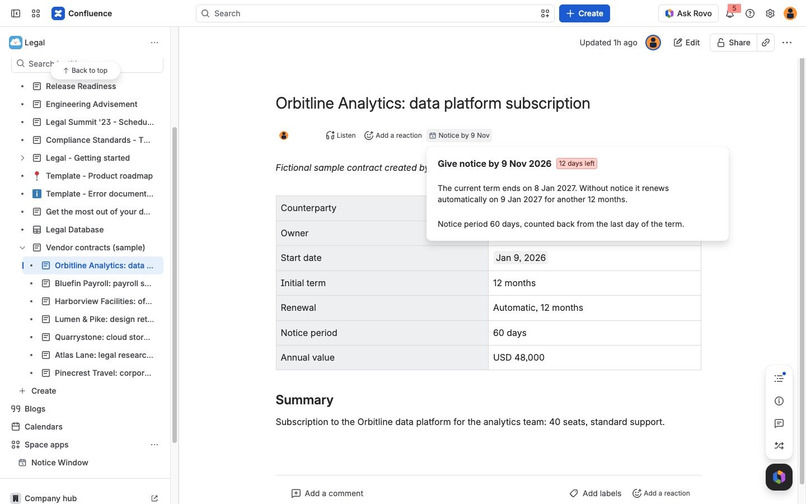The image size is (806, 504).
Task: Open page information icon in right rail
Action: point(779,401)
